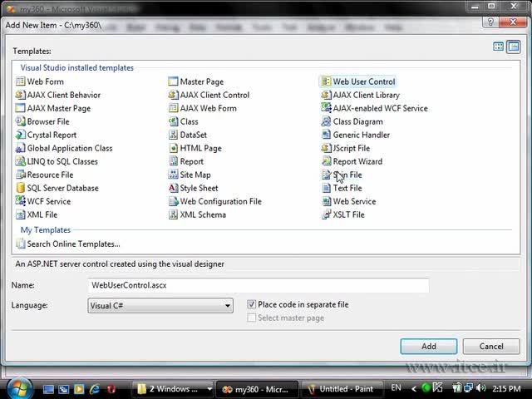This screenshot has width=532, height=399.
Task: Click the EN language indicator
Action: click(x=396, y=388)
